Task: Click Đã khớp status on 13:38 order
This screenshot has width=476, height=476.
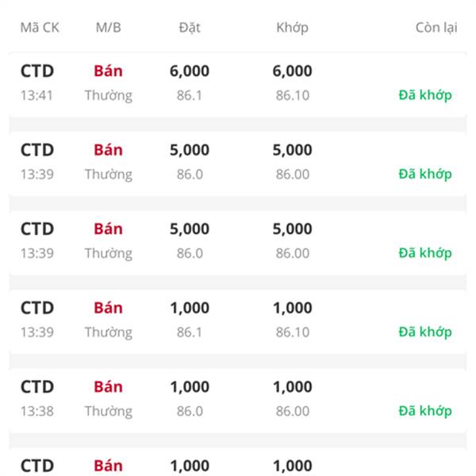Action: [x=425, y=411]
